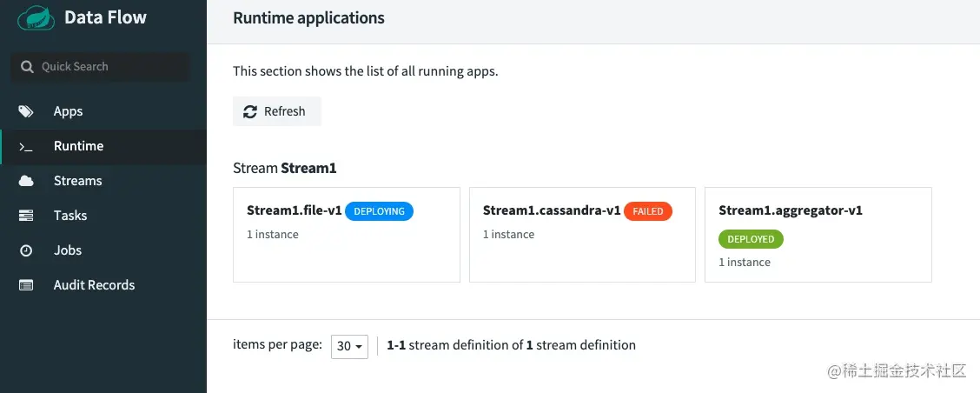Click the red FAILED status badge
Viewport: 980px width, 393px height.
647,211
